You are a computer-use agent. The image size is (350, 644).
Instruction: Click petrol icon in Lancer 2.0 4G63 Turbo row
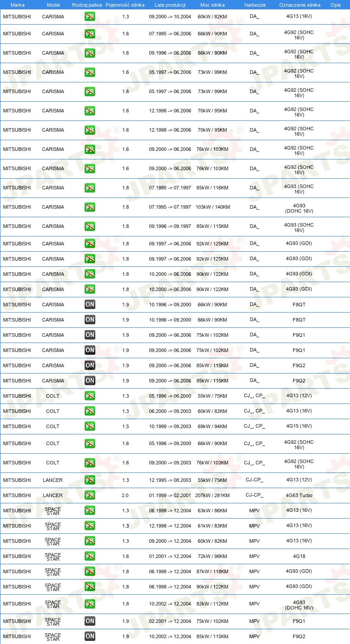[90, 495]
